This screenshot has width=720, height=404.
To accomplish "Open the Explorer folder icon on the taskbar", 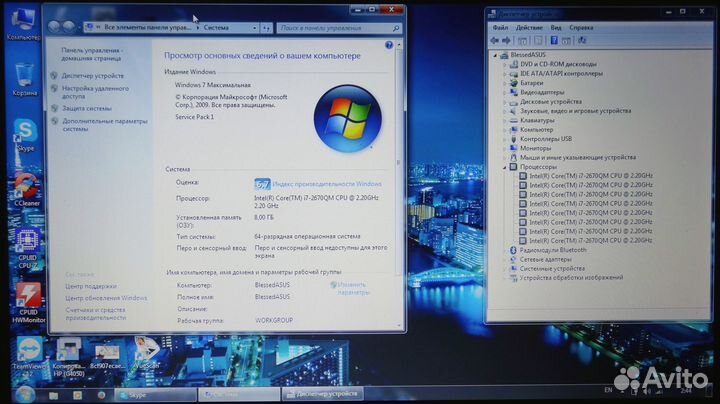I will [x=53, y=395].
